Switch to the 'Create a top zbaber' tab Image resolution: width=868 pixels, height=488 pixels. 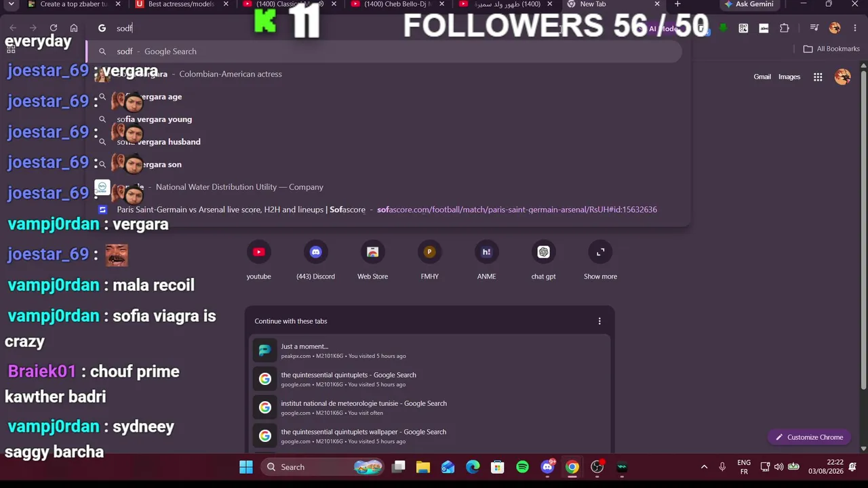[74, 4]
